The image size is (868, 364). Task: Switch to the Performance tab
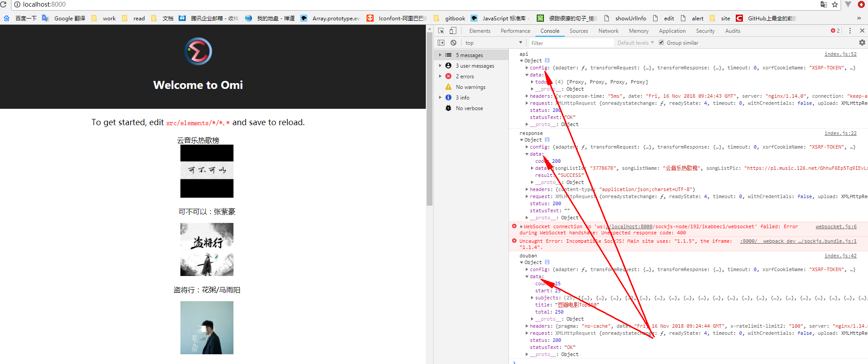tap(515, 31)
